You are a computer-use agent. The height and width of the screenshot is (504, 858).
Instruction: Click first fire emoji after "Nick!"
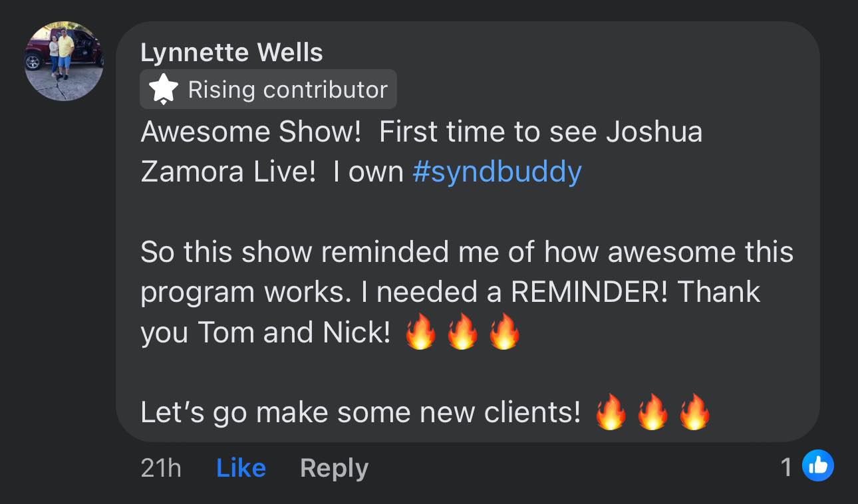420,332
